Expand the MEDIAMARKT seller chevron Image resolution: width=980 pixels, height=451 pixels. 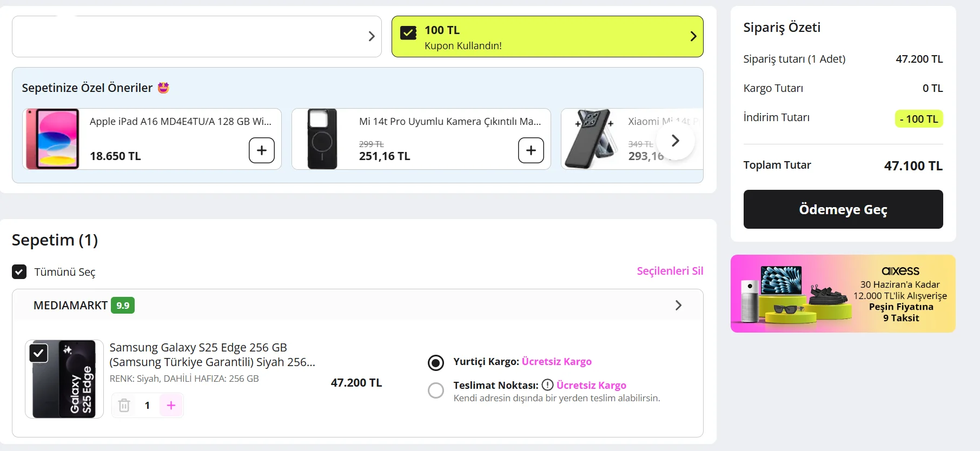pos(679,306)
